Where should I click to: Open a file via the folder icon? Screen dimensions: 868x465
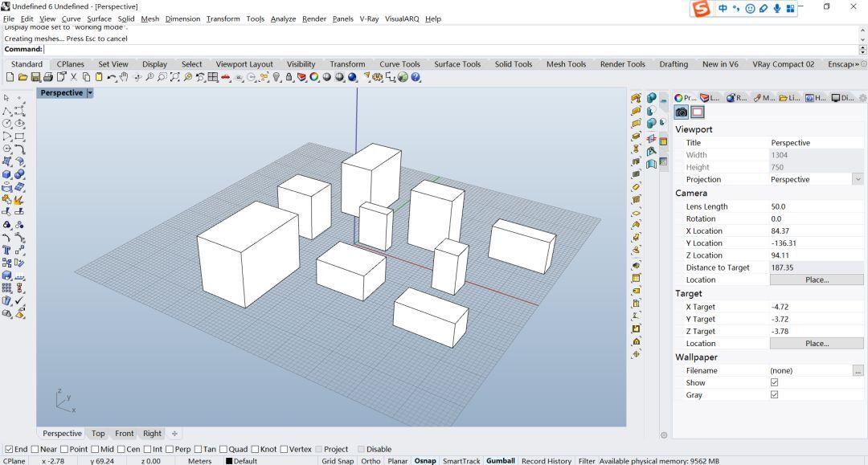pyautogui.click(x=23, y=77)
